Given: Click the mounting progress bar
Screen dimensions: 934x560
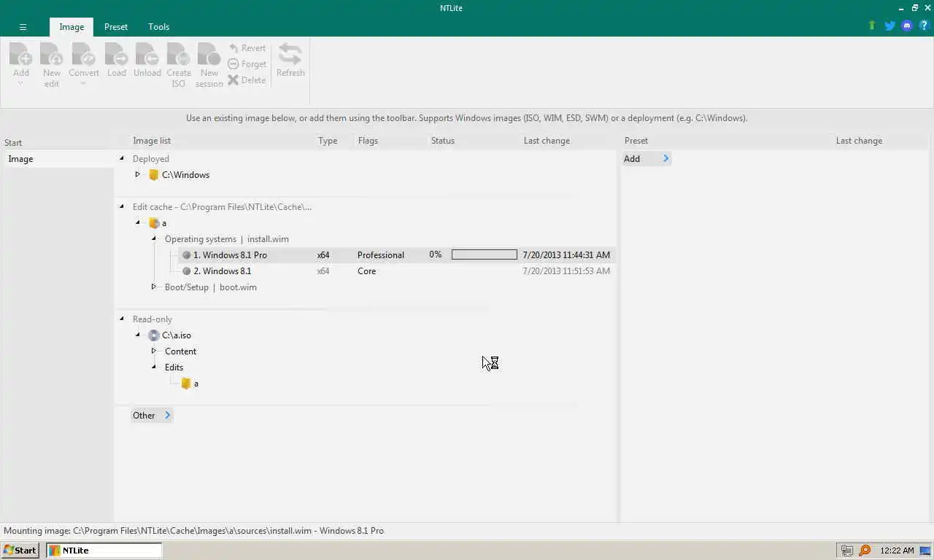Looking at the screenshot, I should pos(485,255).
